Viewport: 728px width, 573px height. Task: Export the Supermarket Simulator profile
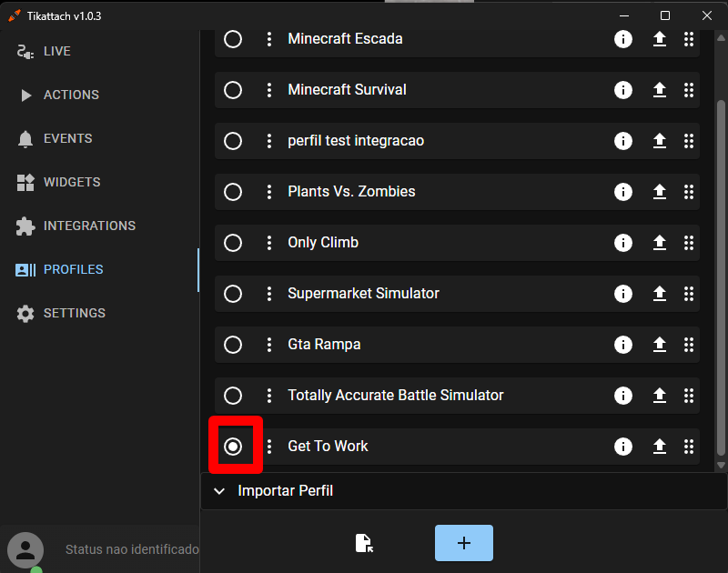660,294
